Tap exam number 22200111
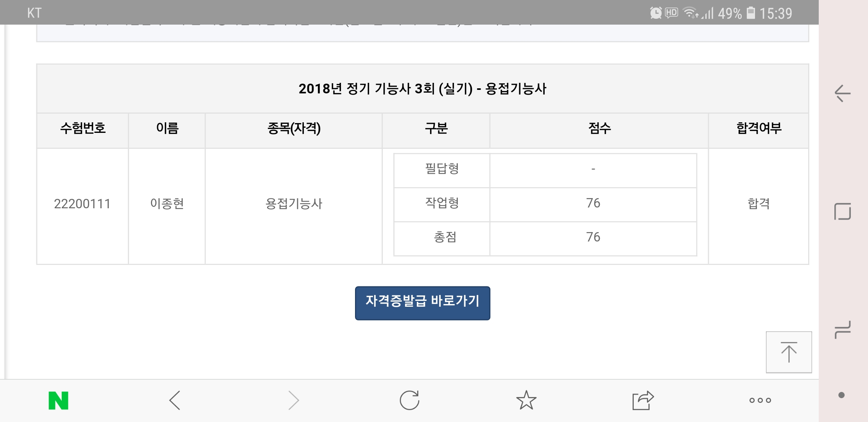Image resolution: width=868 pixels, height=422 pixels. (x=82, y=204)
